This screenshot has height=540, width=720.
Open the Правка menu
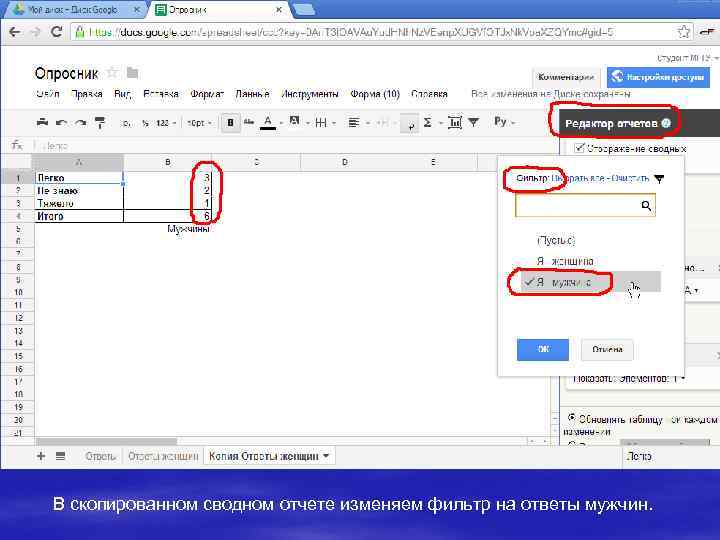tap(87, 94)
